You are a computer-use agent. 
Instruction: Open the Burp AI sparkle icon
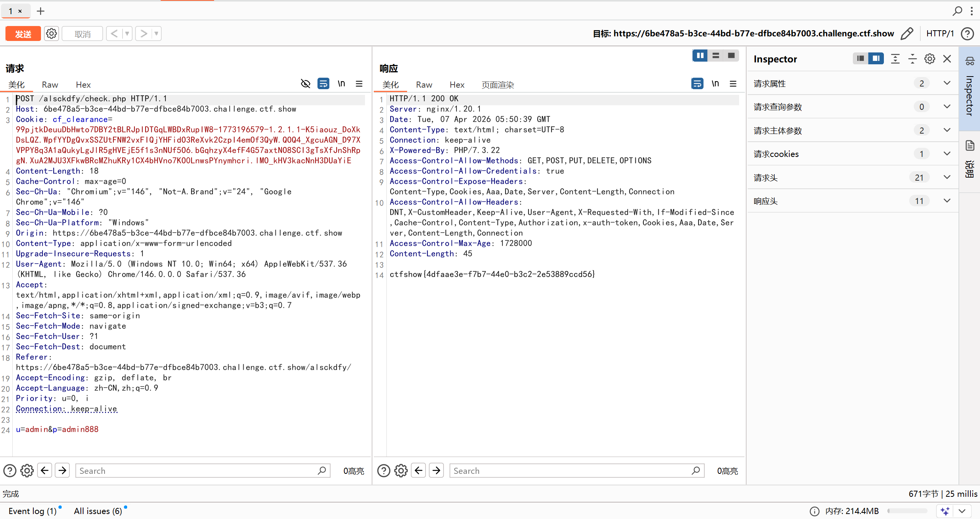[x=945, y=511]
